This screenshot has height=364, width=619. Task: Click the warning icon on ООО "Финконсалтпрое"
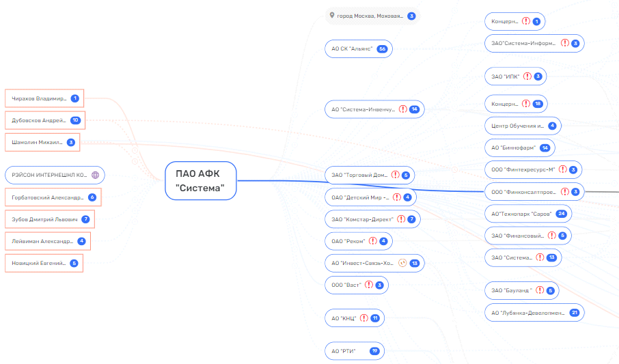(x=565, y=191)
